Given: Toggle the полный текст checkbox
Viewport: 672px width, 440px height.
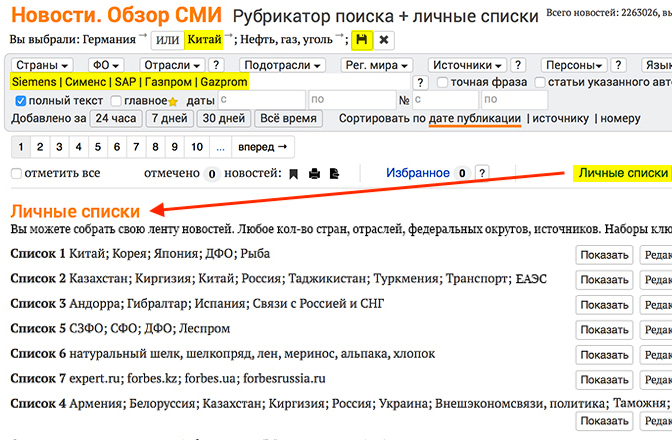Looking at the screenshot, I should click(20, 101).
